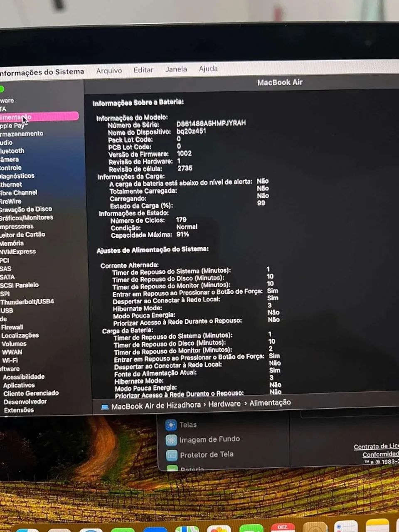399x532 pixels.
Task: Select Volumes in the sidebar
Action: (14, 344)
